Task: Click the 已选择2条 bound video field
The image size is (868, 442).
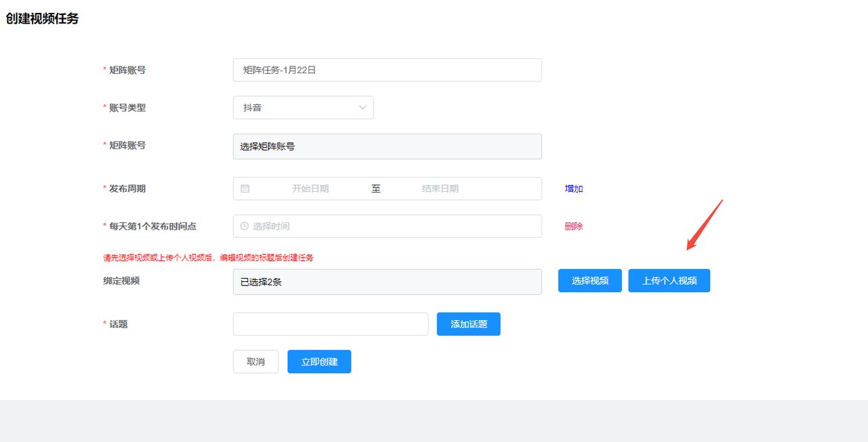Action: 387,282
